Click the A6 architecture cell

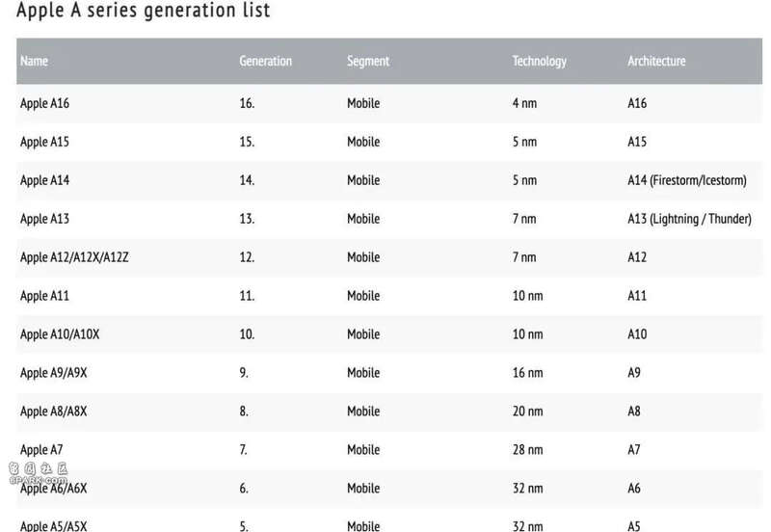(x=634, y=488)
